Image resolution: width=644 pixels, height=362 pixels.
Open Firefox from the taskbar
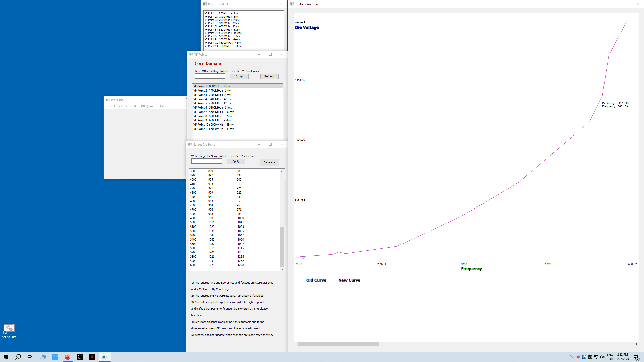tap(67, 357)
